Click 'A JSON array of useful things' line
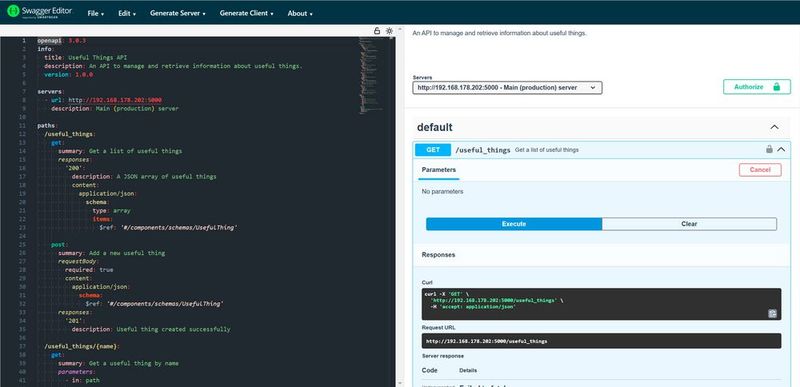The width and height of the screenshot is (800, 387). pos(144,176)
